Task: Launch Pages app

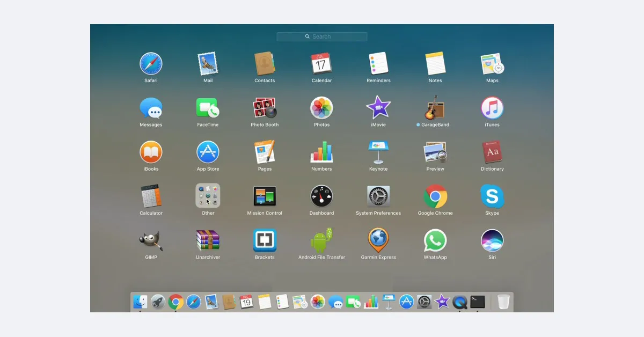Action: 265,152
